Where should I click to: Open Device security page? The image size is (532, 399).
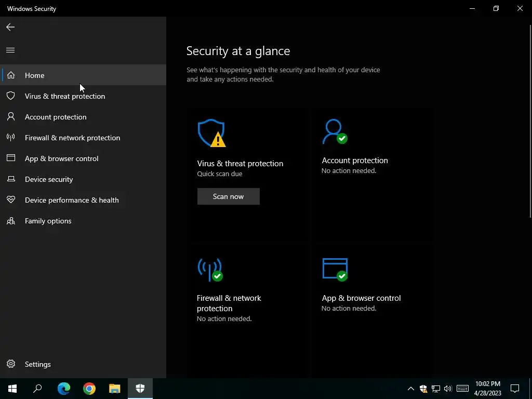point(83,179)
